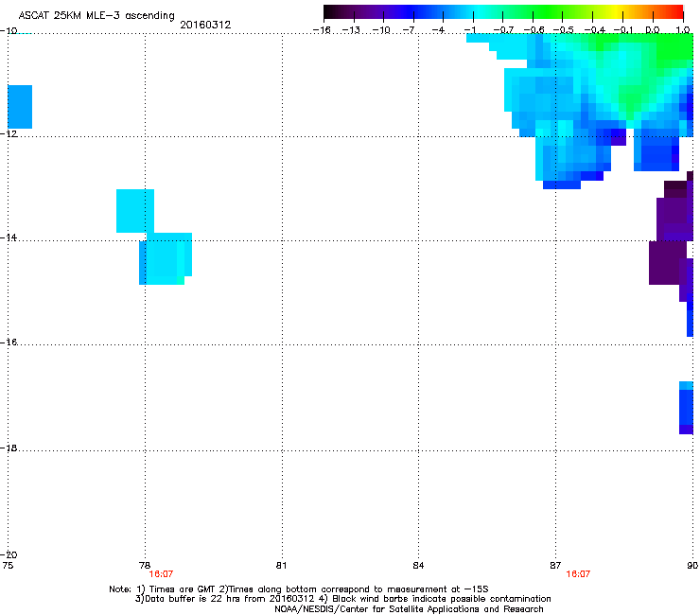Image resolution: width=700 pixels, height=615 pixels.
Task: Click the red 16:07 time under longitude 78
Action: tap(161, 574)
